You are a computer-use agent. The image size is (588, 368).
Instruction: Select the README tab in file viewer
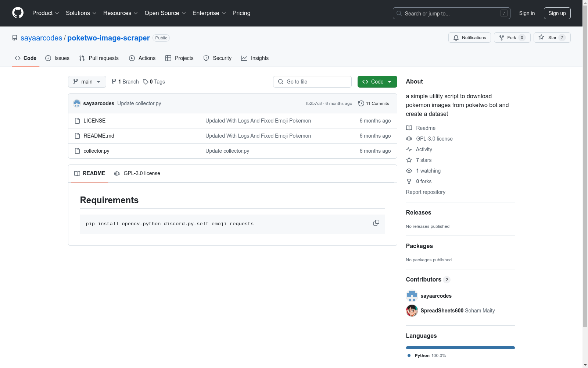(x=90, y=173)
